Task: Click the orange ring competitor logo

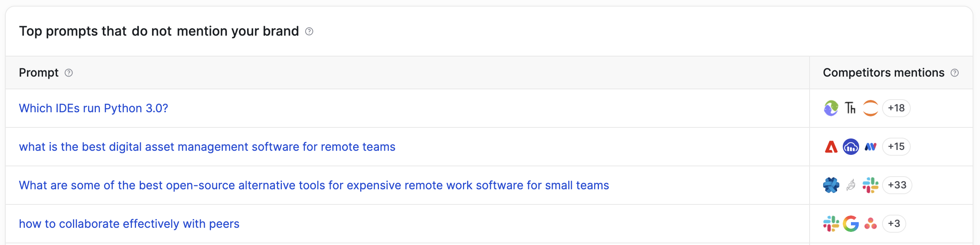Action: point(871,108)
